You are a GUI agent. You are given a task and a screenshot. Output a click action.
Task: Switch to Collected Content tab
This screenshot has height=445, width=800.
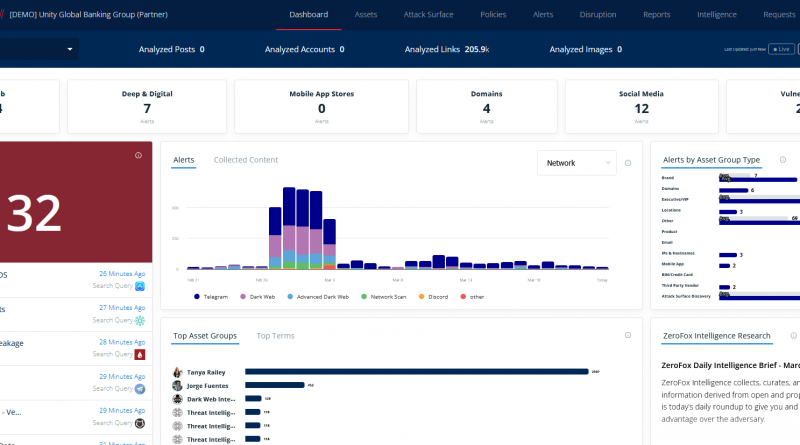[x=246, y=160]
